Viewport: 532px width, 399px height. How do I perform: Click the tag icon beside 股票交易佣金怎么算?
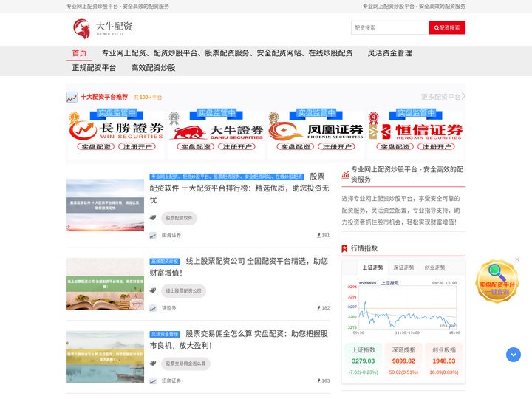coord(153,364)
